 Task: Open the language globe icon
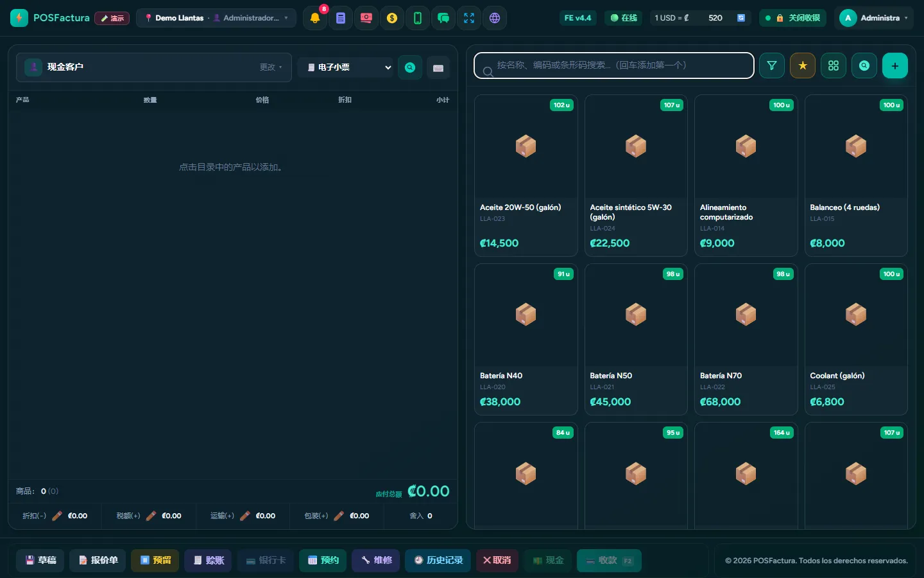click(495, 18)
